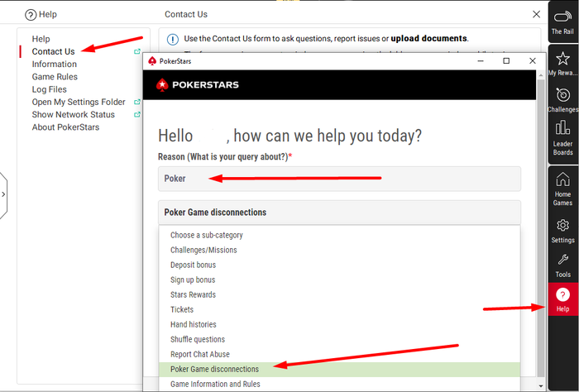The height and width of the screenshot is (392, 579).
Task: Open the Poker reason dropdown
Action: [339, 179]
